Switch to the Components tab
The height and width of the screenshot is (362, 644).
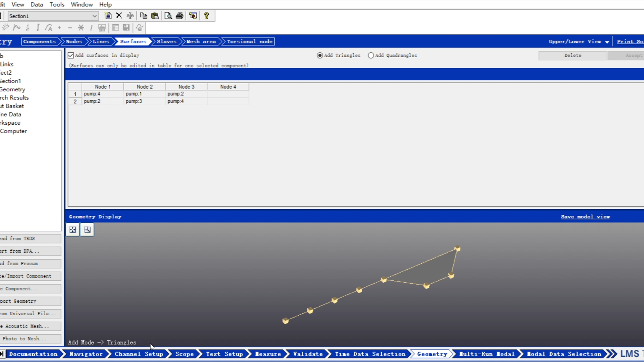pos(39,42)
